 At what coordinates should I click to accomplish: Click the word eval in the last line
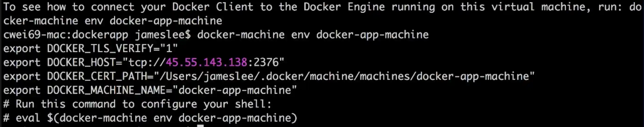[28, 118]
